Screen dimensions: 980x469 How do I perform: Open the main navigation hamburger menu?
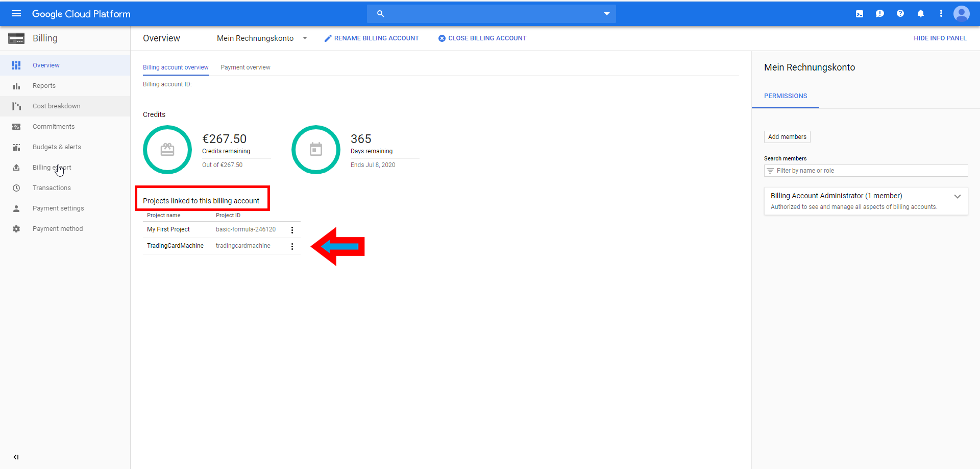pyautogui.click(x=16, y=14)
